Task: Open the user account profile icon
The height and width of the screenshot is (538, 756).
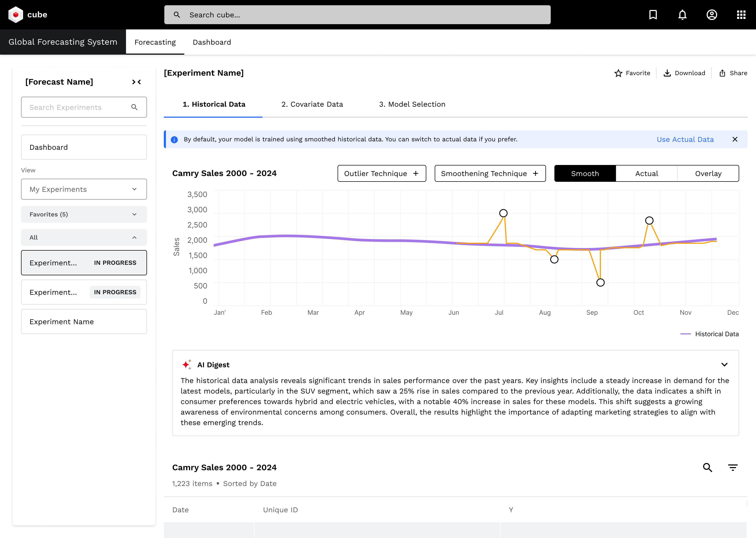Action: [712, 14]
